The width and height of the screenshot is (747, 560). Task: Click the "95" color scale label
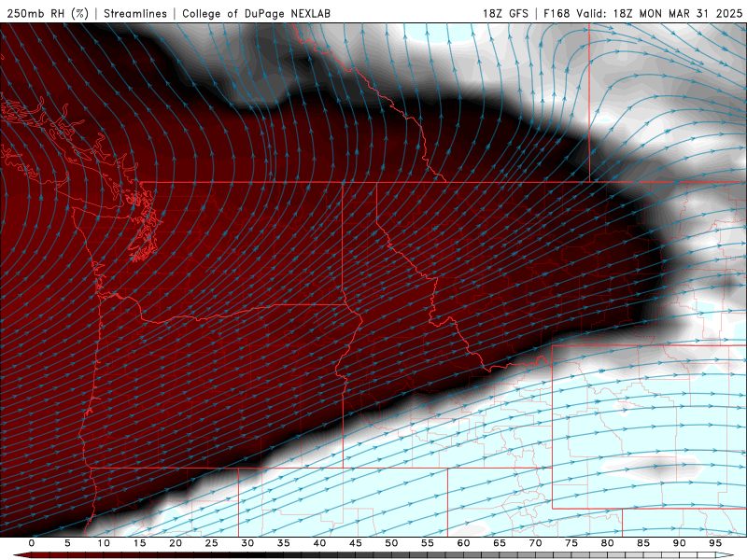715,543
